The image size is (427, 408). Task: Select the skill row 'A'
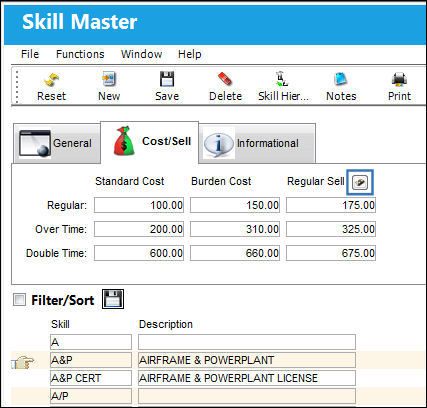(x=91, y=342)
